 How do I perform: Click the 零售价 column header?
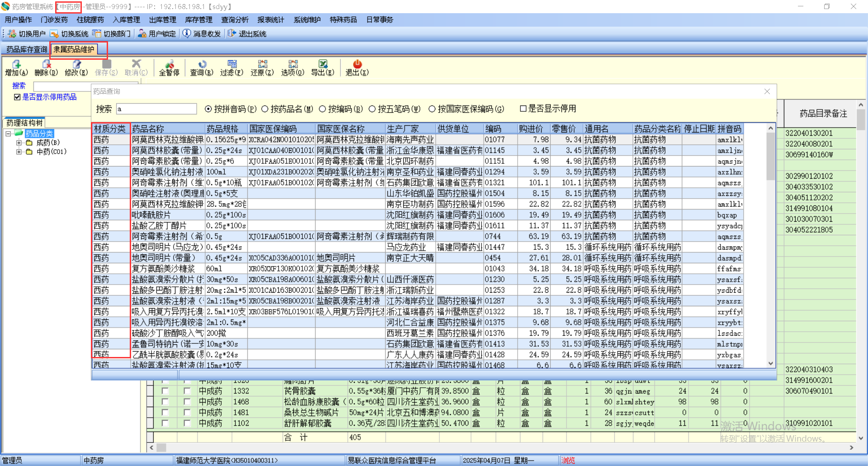coord(567,129)
